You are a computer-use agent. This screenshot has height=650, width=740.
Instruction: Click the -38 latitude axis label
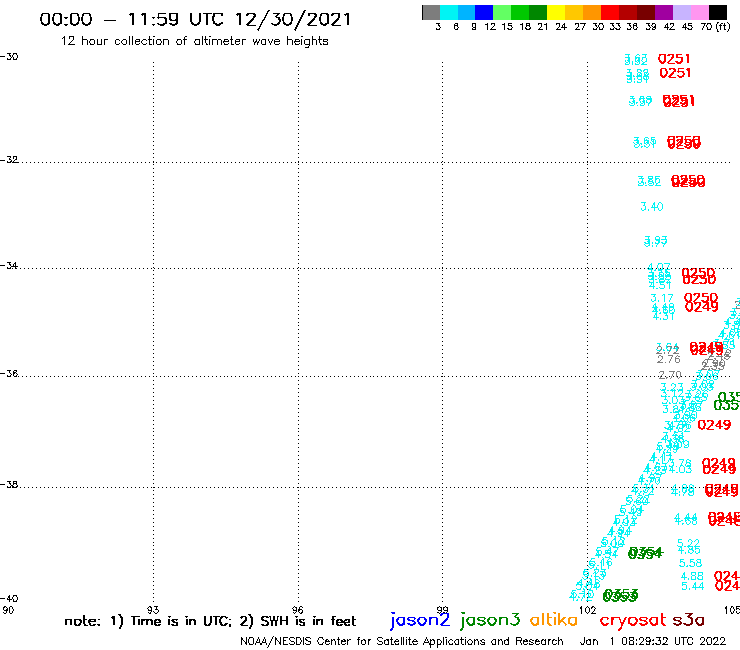[x=9, y=485]
